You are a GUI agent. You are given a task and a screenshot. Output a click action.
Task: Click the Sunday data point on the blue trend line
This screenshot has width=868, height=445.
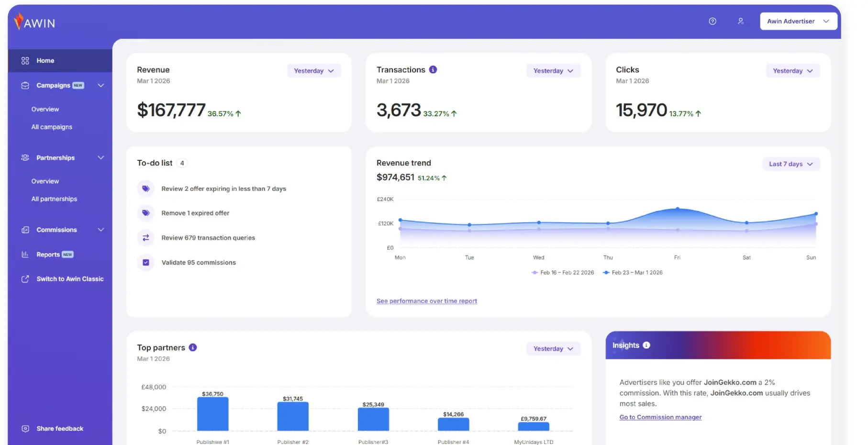(816, 214)
